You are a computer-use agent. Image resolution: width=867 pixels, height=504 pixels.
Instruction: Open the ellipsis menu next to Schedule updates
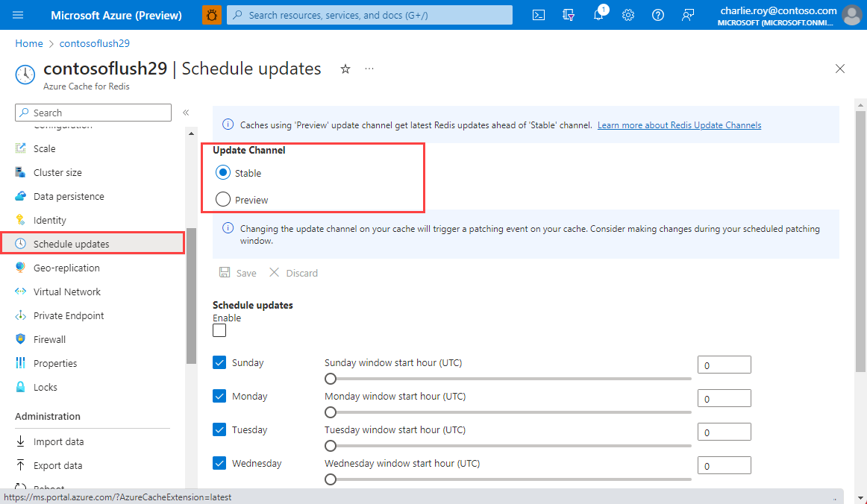[x=369, y=68]
